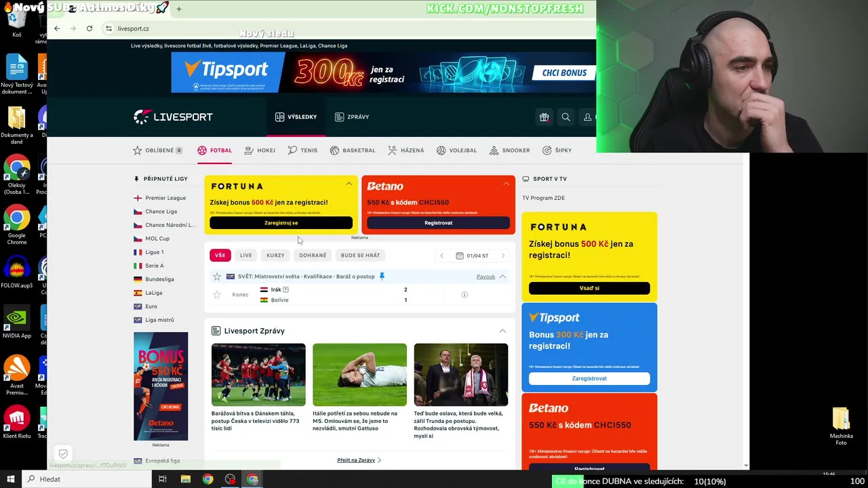Image resolution: width=868 pixels, height=488 pixels.
Task: Select Oblíbené in sports menu
Action: [158, 150]
